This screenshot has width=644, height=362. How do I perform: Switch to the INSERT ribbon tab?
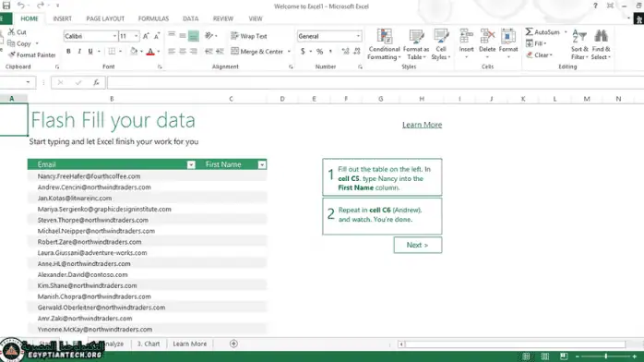pos(63,18)
